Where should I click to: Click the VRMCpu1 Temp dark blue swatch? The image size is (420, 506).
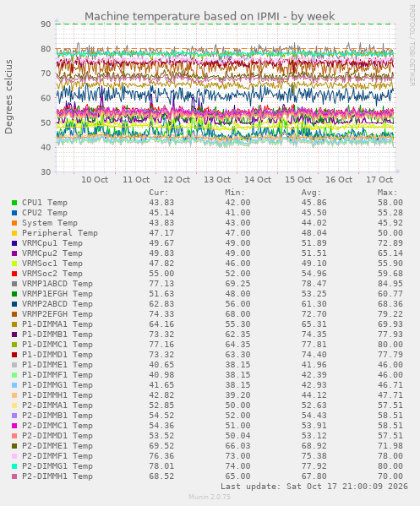(14, 243)
